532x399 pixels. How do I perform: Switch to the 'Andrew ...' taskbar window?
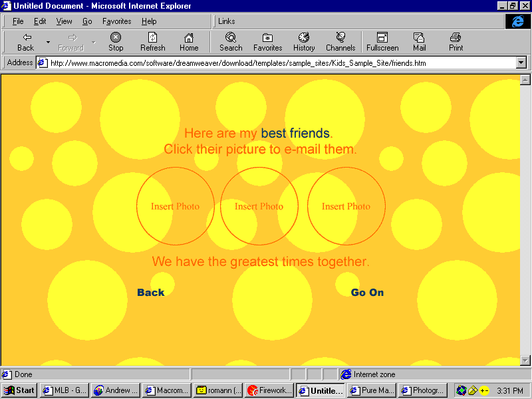coord(116,390)
